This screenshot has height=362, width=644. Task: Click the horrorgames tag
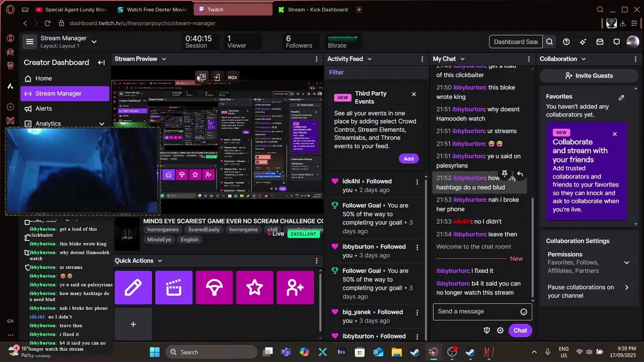pos(163,229)
